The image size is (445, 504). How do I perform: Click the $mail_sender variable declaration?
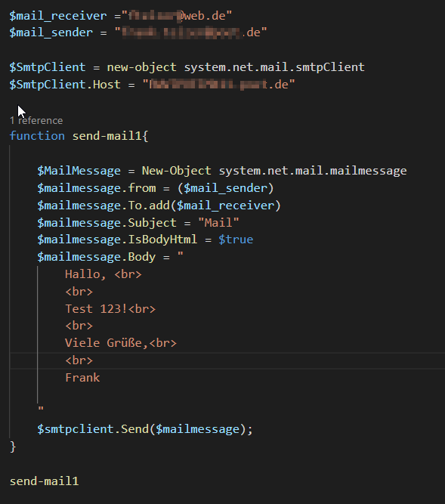51,32
